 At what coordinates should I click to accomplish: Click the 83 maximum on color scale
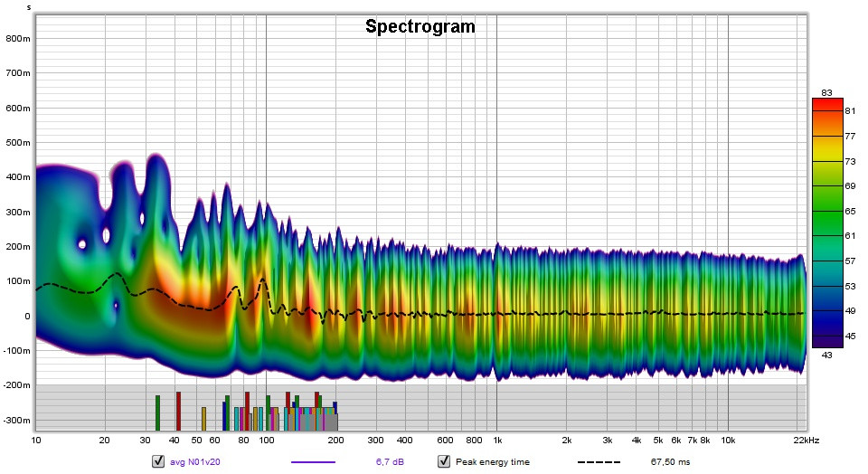coord(826,92)
